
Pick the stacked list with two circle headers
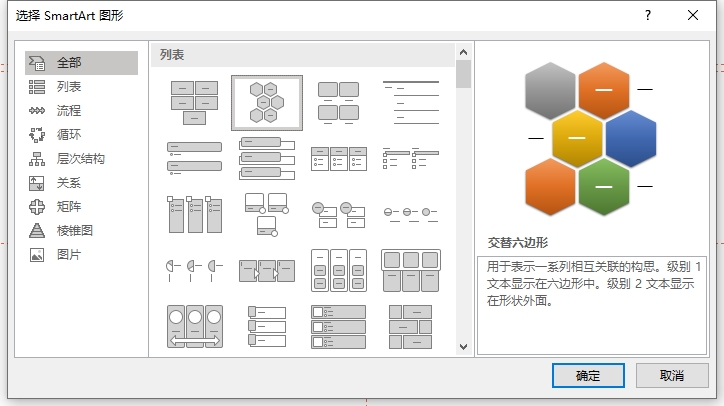tap(338, 214)
